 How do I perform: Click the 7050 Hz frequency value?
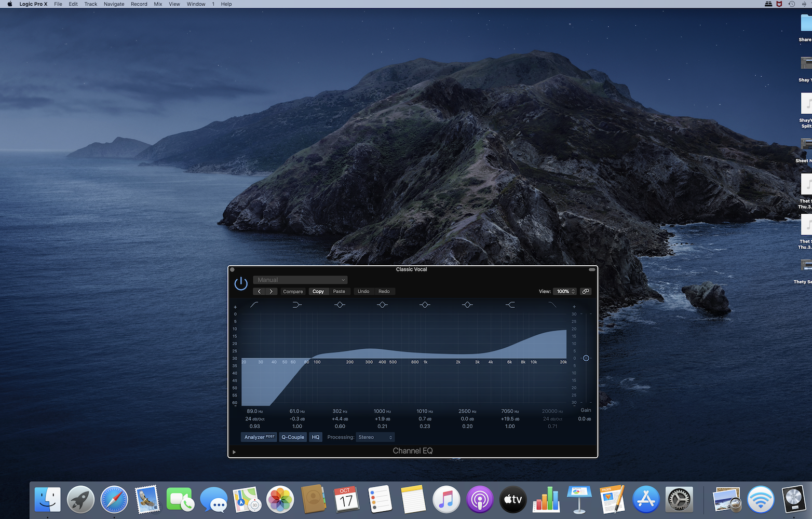[510, 412]
